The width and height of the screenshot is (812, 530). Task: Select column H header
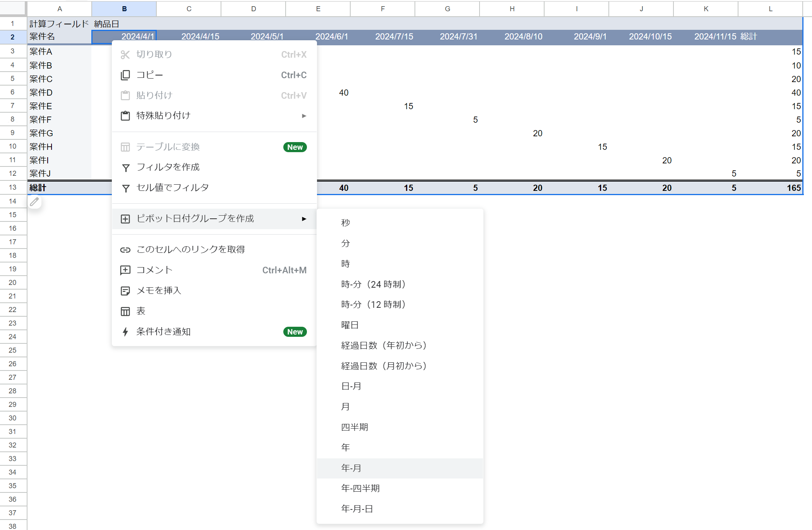[x=512, y=9]
